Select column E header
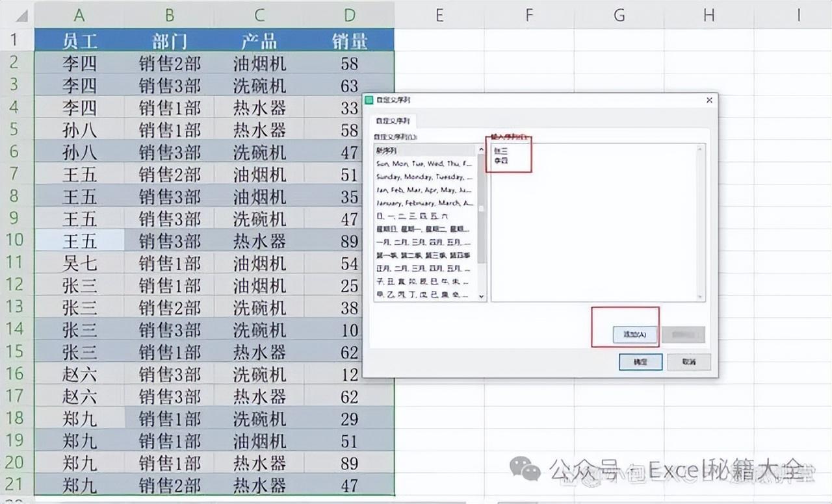 click(x=439, y=15)
